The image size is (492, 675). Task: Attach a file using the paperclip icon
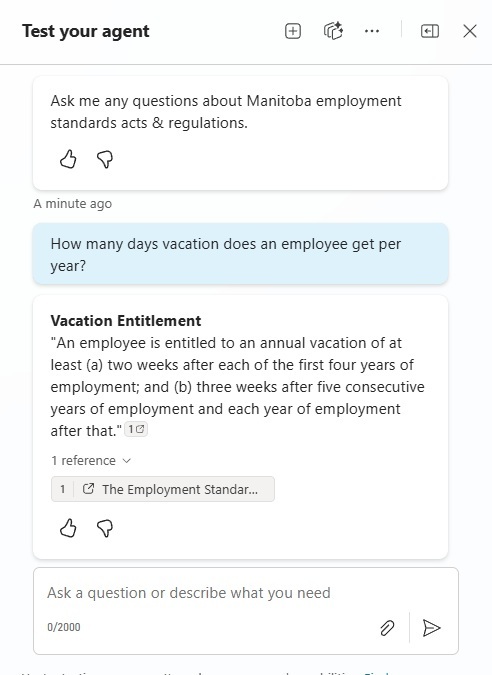[x=387, y=628]
